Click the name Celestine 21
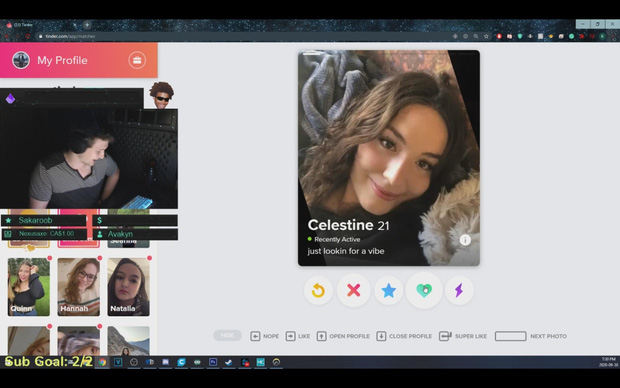Viewport: 620px width, 388px height. tap(348, 225)
